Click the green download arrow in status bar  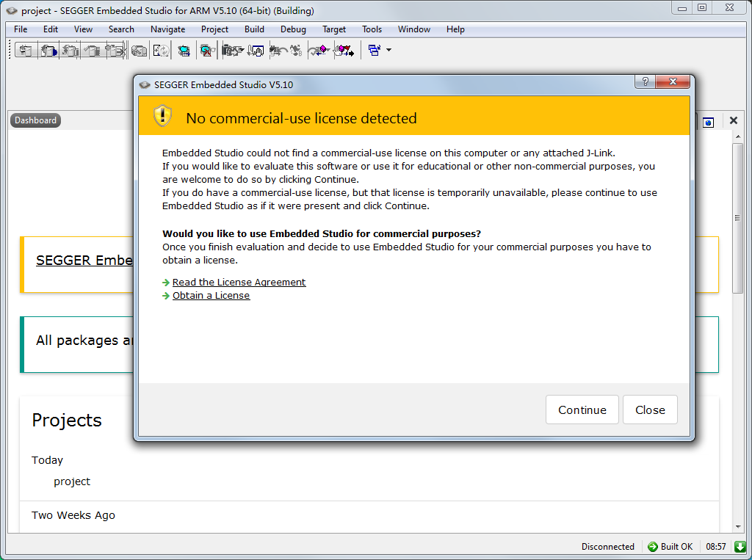(740, 547)
